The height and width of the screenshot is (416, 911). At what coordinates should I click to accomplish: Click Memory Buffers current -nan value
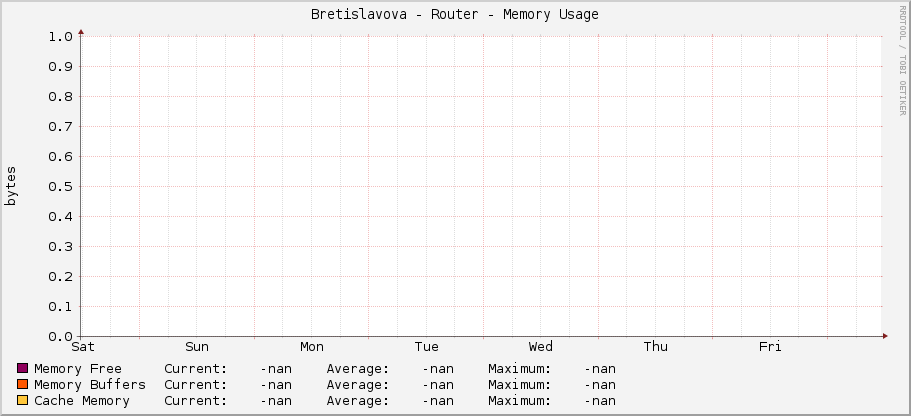(x=276, y=385)
